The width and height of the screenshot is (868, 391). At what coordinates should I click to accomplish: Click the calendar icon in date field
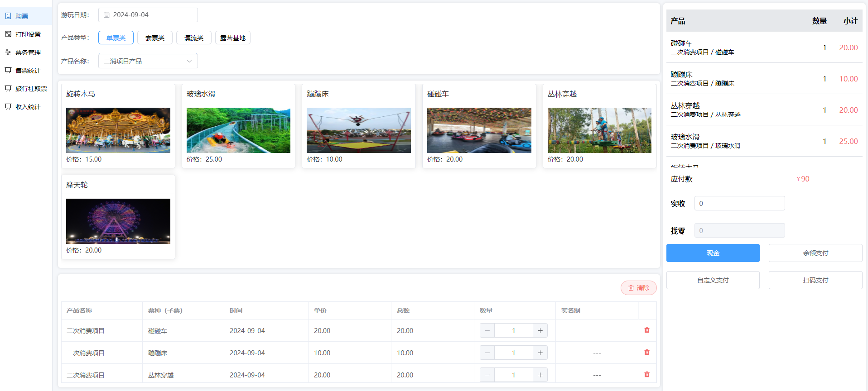[x=106, y=15]
